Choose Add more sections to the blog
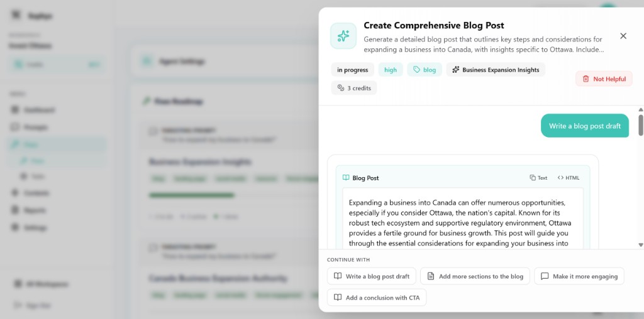Screen dimensions: 644x319 475,276
